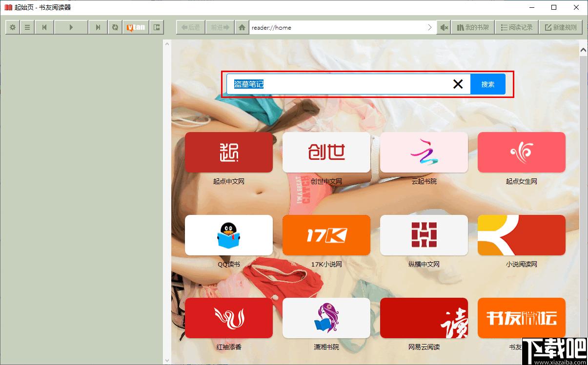The image size is (588, 365).
Task: Open settings gear in toolbar
Action: coord(13,27)
